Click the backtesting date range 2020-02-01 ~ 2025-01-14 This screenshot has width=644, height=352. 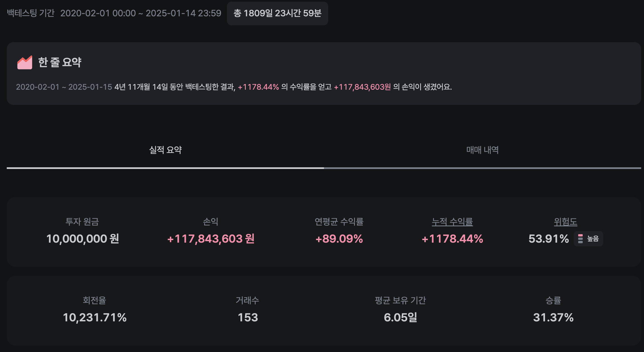point(141,13)
